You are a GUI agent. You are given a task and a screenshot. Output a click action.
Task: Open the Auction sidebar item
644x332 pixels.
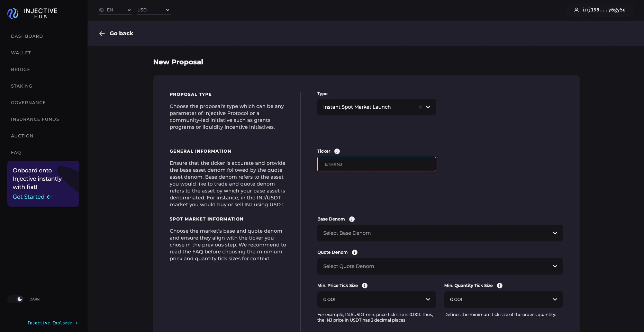click(22, 136)
